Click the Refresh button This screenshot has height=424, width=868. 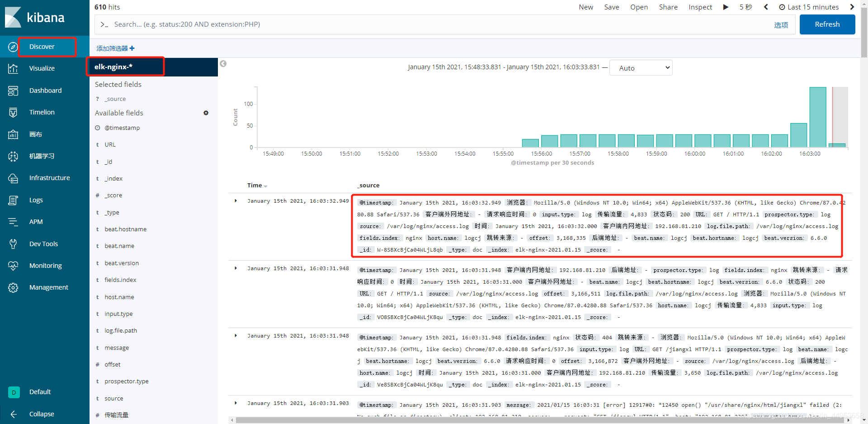[x=827, y=24]
